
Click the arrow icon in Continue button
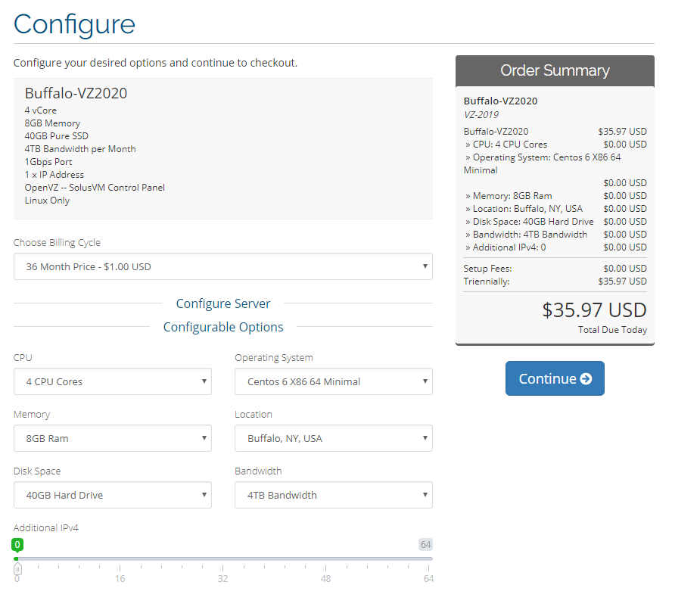(586, 379)
